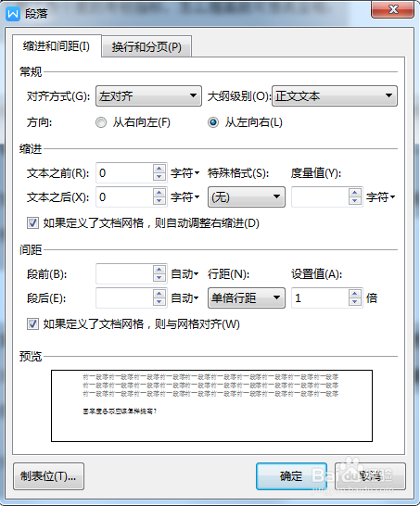The image size is (420, 506).
Task: Decrease 段前 spacing with down arrow
Action: click(x=159, y=278)
